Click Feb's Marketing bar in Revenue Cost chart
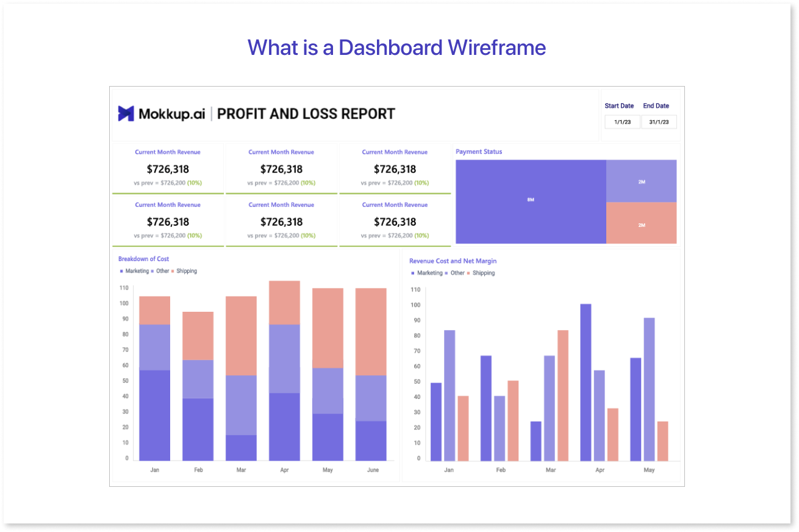This screenshot has width=799, height=532. click(486, 408)
